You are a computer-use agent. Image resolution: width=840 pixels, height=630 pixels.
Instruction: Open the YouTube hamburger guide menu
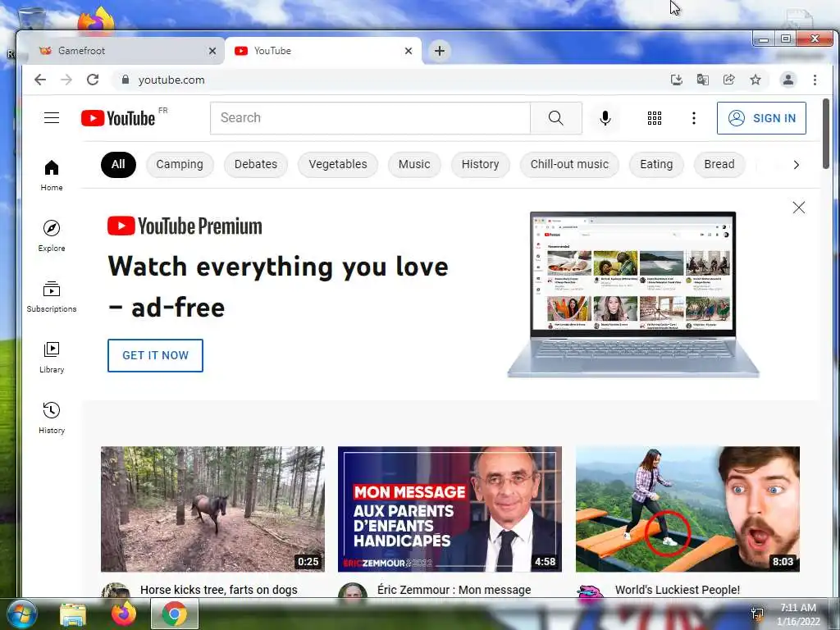[52, 118]
